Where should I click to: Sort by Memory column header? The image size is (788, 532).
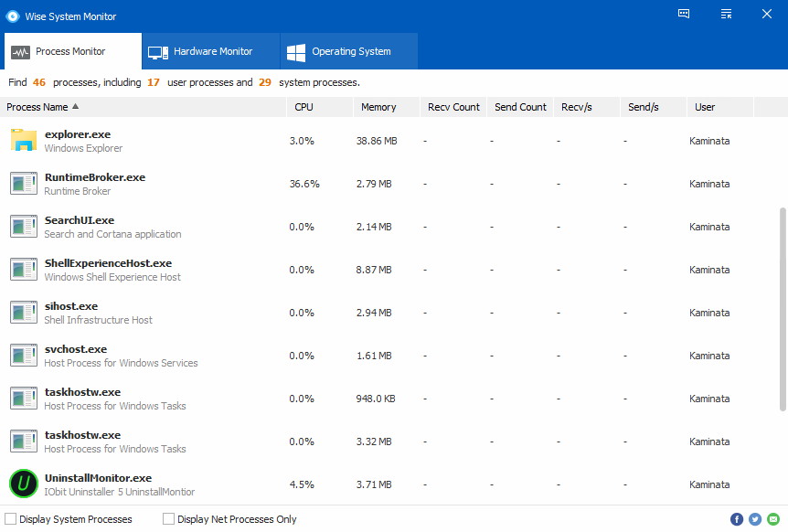tap(387, 107)
